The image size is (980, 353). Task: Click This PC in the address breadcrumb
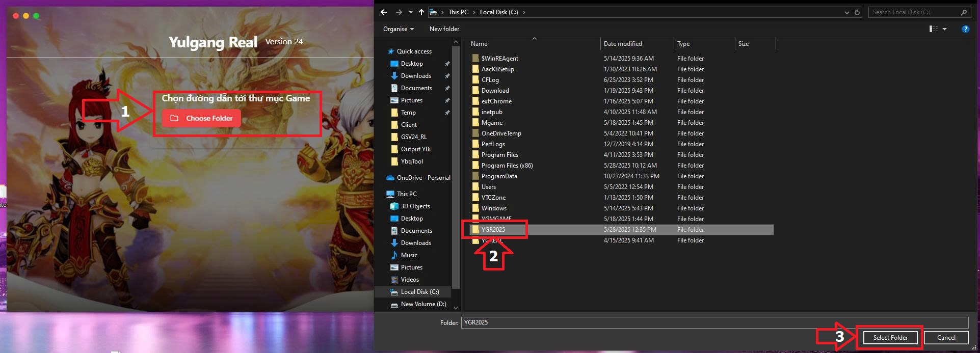pyautogui.click(x=458, y=12)
